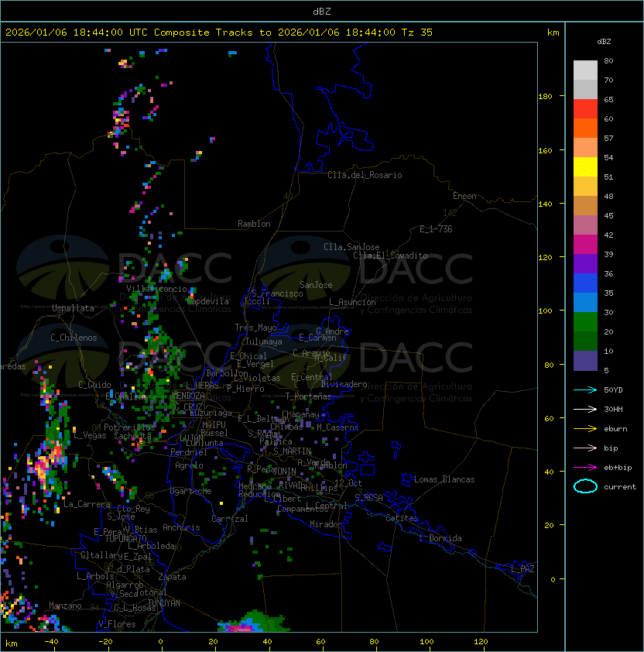Select the bright green legend swatch near 30
Viewport: 644px width, 652px height.
(x=585, y=322)
